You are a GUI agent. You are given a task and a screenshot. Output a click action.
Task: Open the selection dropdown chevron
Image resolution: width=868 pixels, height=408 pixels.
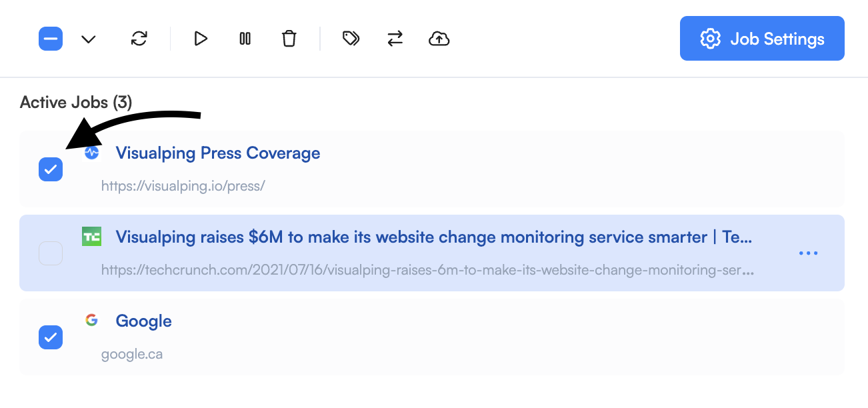click(89, 39)
